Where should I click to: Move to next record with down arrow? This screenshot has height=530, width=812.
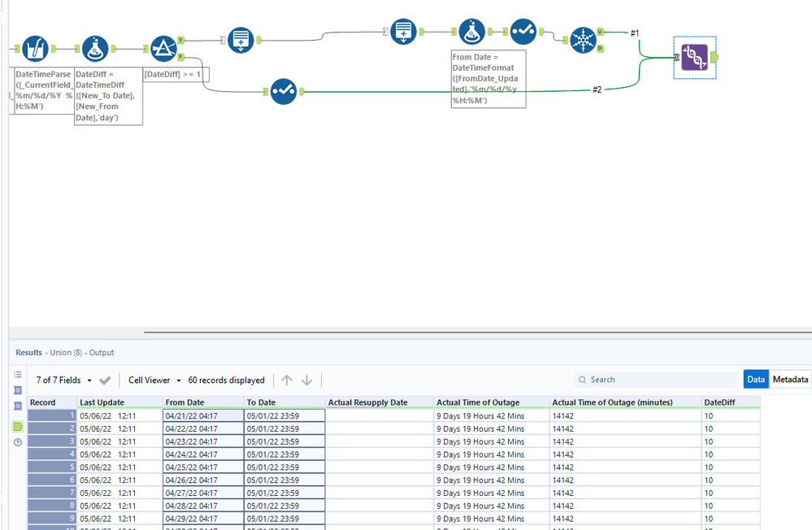click(x=306, y=380)
